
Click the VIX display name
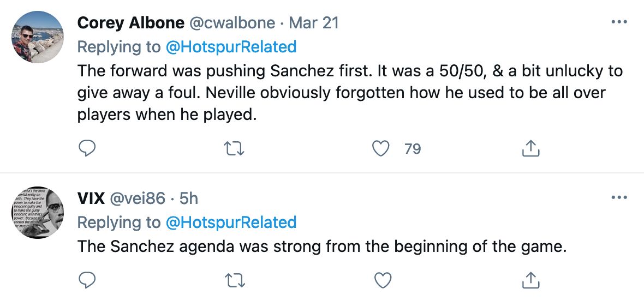[x=91, y=198]
